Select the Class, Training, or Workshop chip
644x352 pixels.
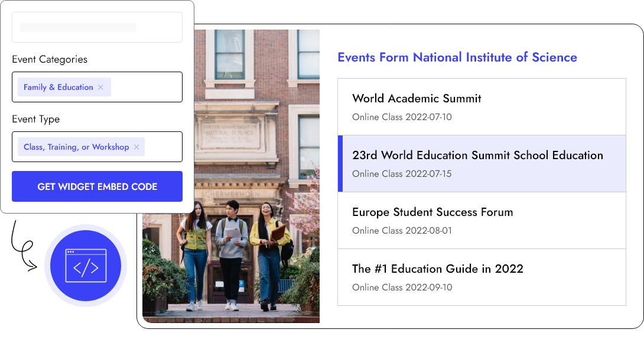[x=76, y=147]
